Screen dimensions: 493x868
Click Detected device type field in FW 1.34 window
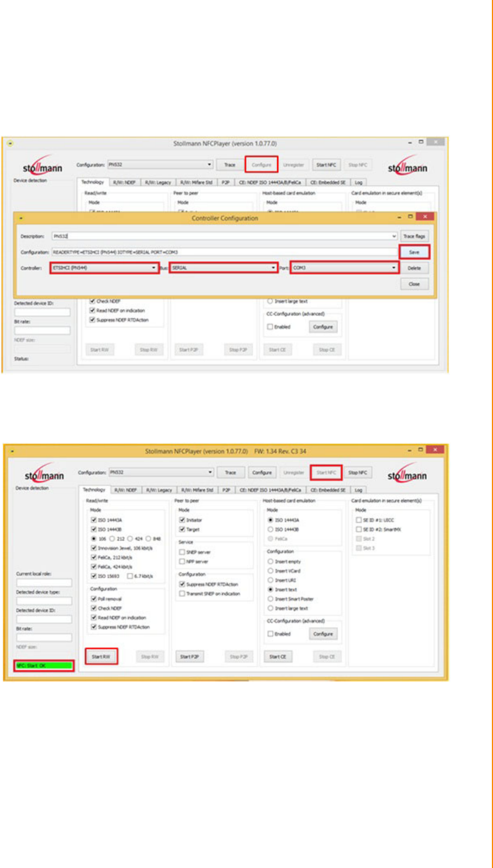[44, 601]
